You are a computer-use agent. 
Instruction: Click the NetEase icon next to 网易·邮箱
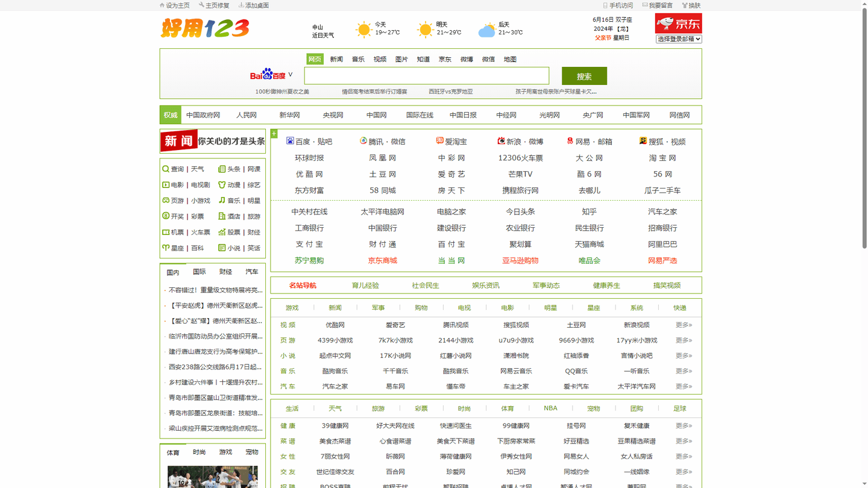(570, 140)
